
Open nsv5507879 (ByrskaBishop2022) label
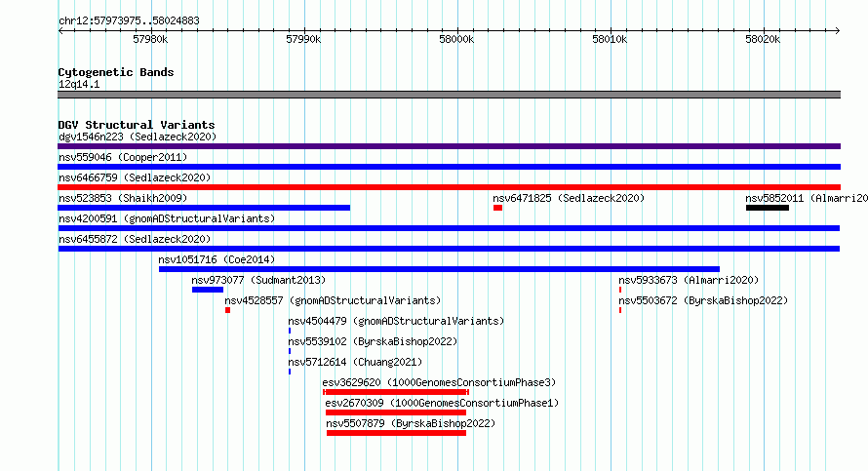tap(411, 423)
